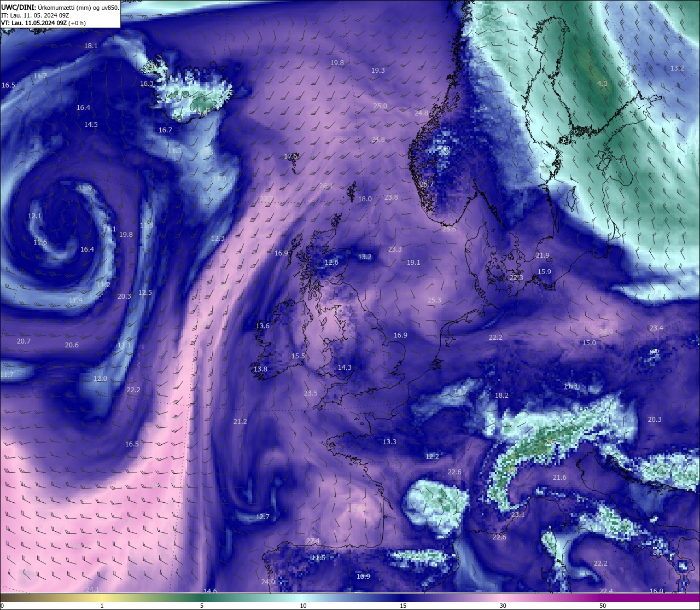The height and width of the screenshot is (610, 700).
Task: Select the 16.0 value label
Action: tap(656, 591)
